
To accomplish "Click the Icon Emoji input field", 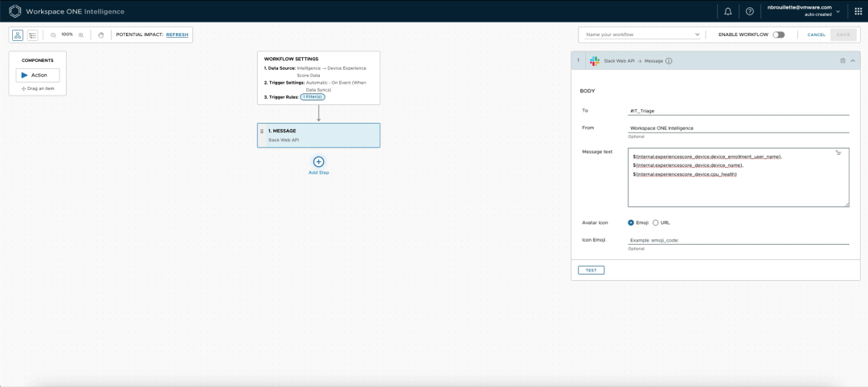I will tap(739, 241).
